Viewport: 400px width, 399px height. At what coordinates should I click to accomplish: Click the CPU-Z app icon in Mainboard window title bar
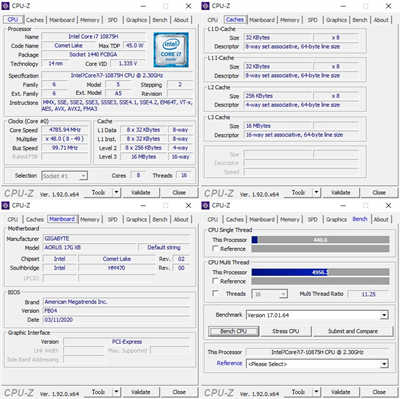(x=5, y=205)
